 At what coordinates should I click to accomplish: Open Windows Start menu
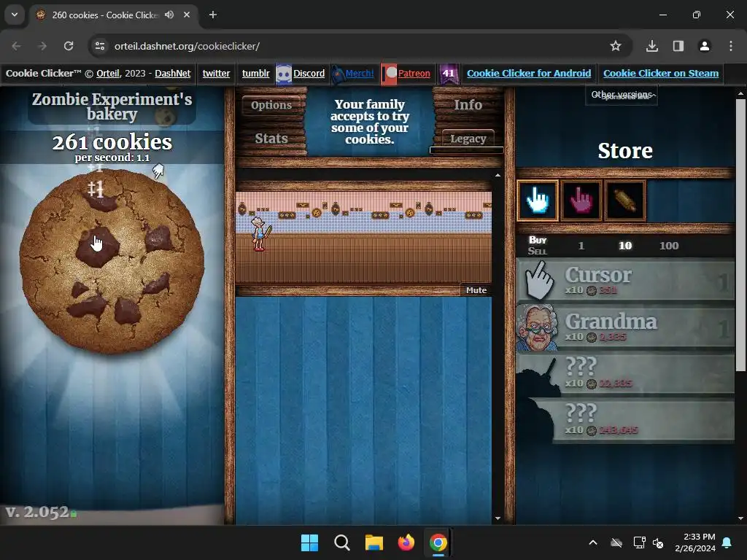click(x=309, y=542)
